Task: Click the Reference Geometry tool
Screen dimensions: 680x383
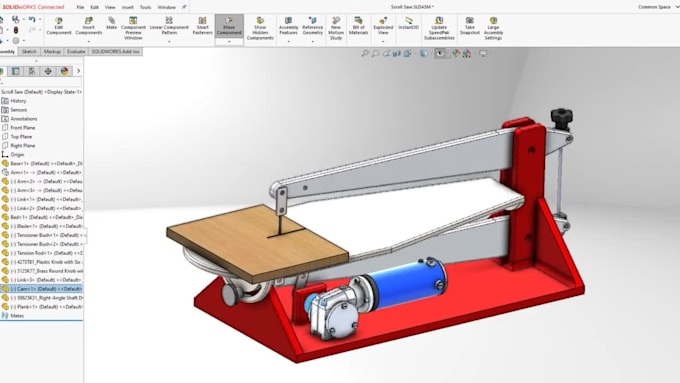Action: 313,26
